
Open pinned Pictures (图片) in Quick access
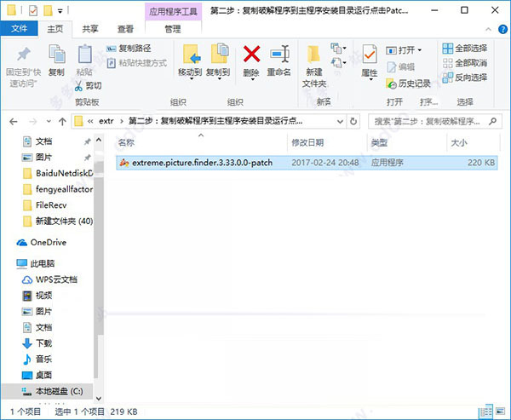tap(43, 158)
